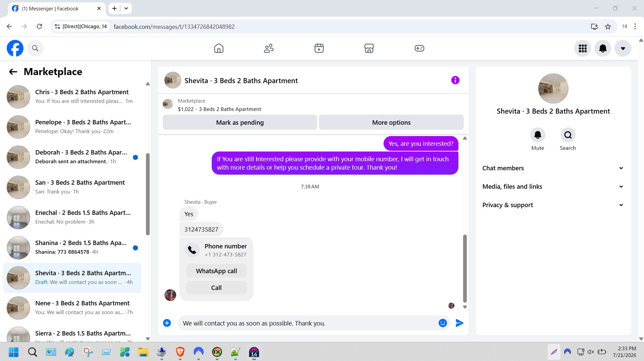Screen dimensions: 644x361
Task: Open the Windows Start menu
Action: coord(14,352)
